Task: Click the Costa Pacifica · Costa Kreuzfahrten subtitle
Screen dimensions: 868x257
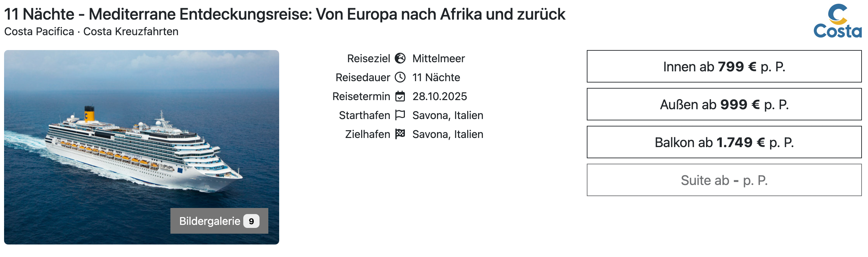Action: tap(91, 32)
